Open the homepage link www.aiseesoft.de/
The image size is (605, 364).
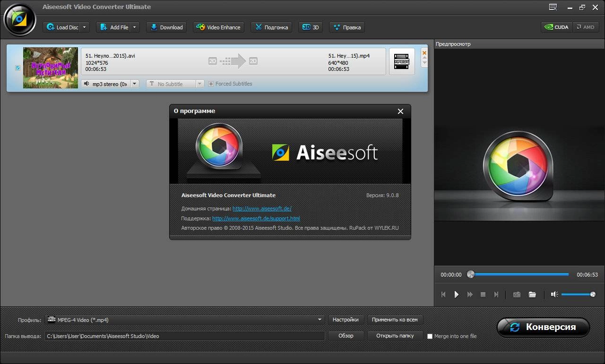click(x=262, y=208)
